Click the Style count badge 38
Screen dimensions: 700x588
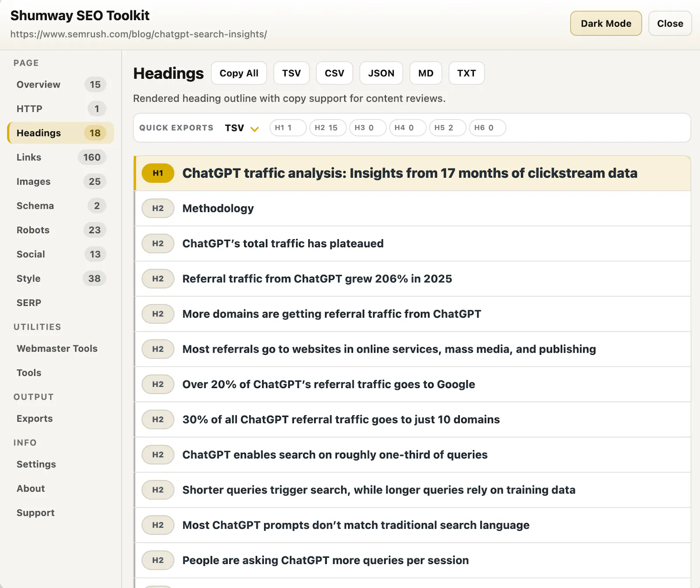(94, 279)
